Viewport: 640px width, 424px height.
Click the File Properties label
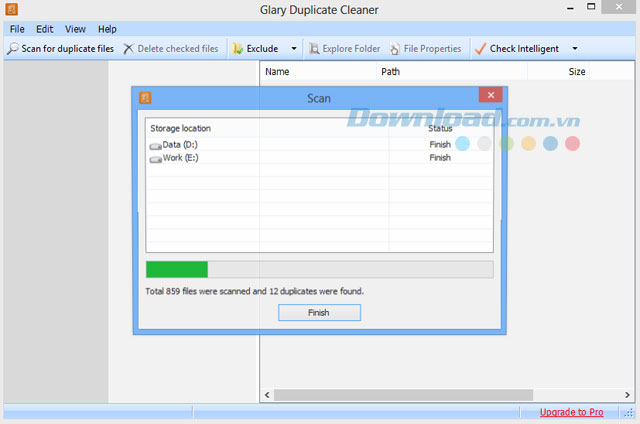(432, 49)
